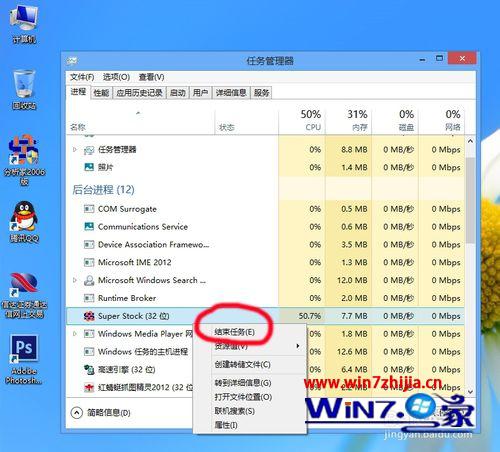This screenshot has height=452, width=500.
Task: Choose 结束任务(E) in context menu
Action: coord(235,332)
